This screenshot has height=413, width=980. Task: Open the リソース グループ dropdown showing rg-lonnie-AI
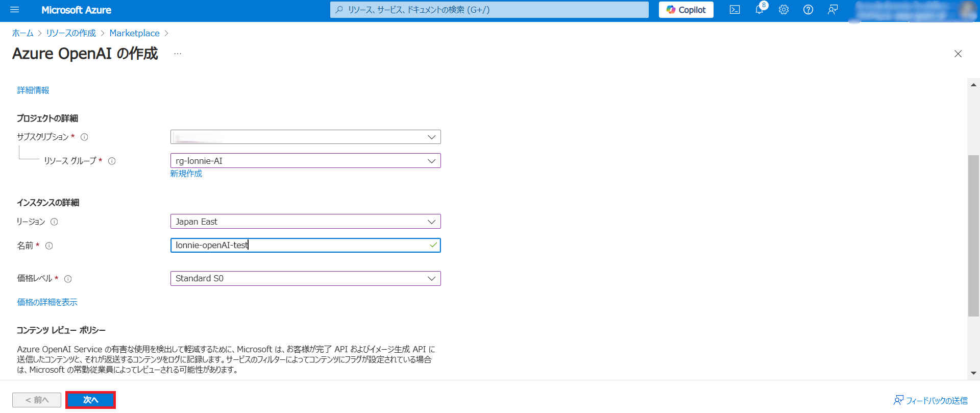305,161
